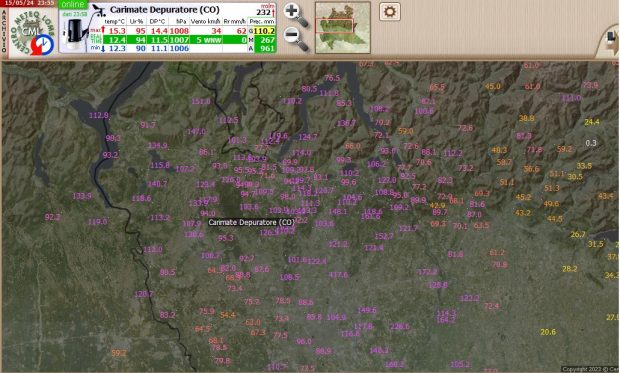Select map station reading 152.7
Image resolution: width=620 pixels, height=373 pixels.
pos(384,236)
